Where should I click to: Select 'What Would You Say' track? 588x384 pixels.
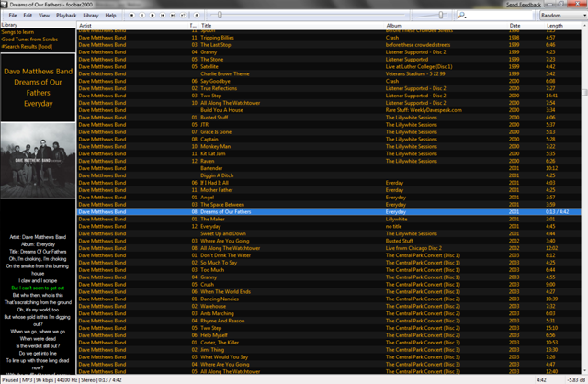click(224, 357)
